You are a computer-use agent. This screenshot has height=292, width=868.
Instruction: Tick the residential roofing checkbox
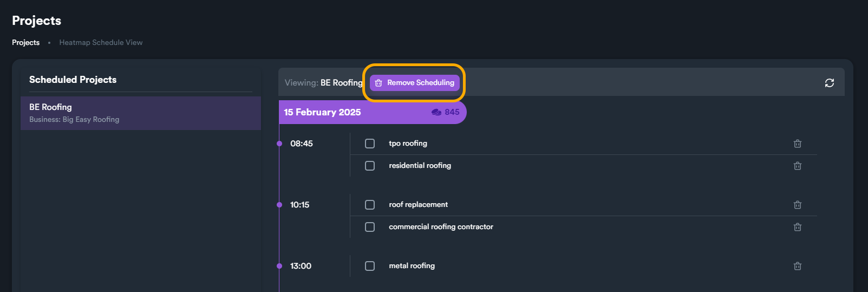[x=370, y=166]
